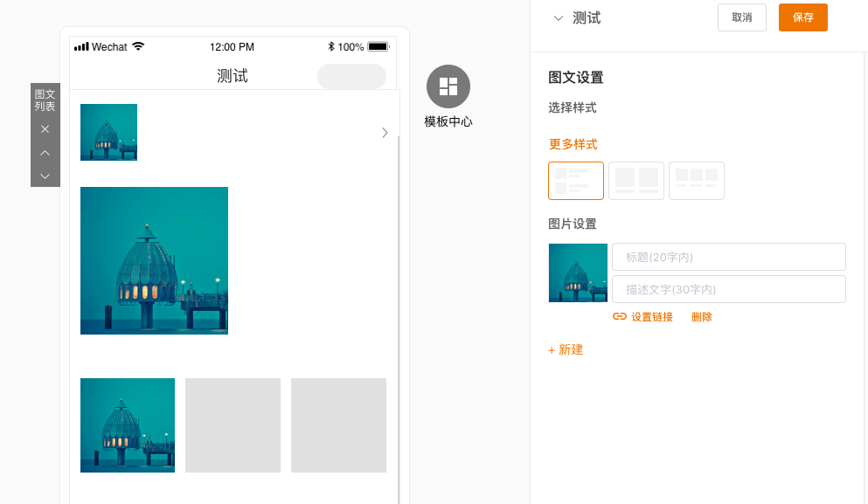Click the right chevron on the first list item
The image size is (868, 504).
(x=385, y=133)
